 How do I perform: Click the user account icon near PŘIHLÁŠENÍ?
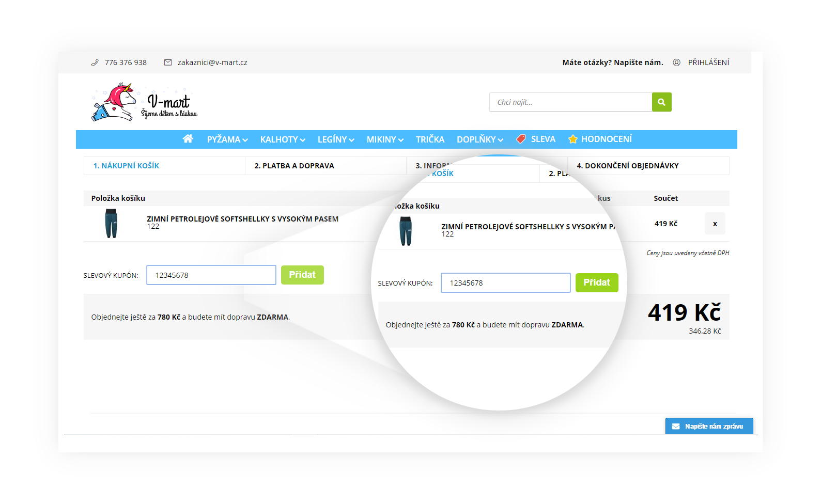point(676,62)
